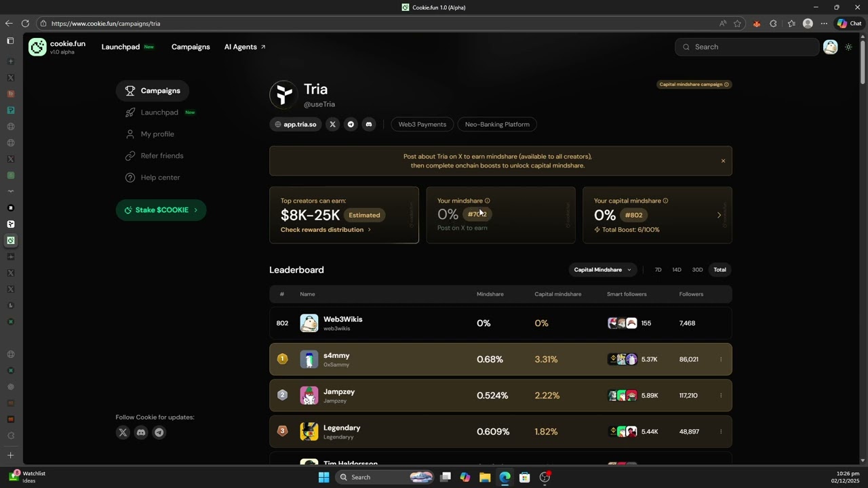Click the Windows taskbar Search box
868x488 pixels.
tap(384, 477)
